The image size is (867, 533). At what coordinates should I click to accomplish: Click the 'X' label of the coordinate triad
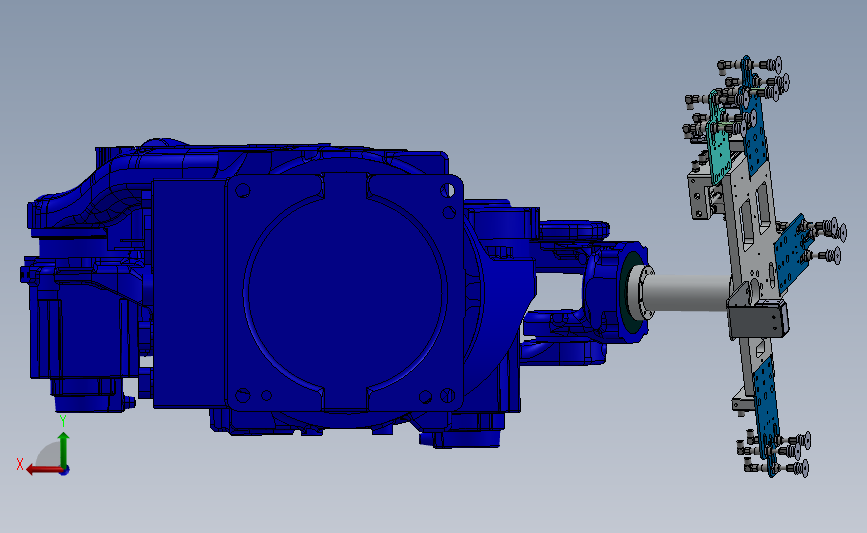pos(20,464)
